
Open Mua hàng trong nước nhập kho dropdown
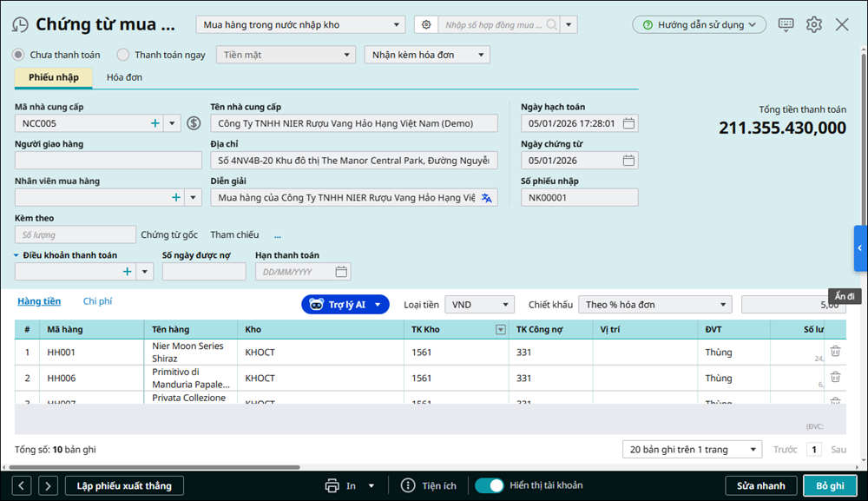300,25
